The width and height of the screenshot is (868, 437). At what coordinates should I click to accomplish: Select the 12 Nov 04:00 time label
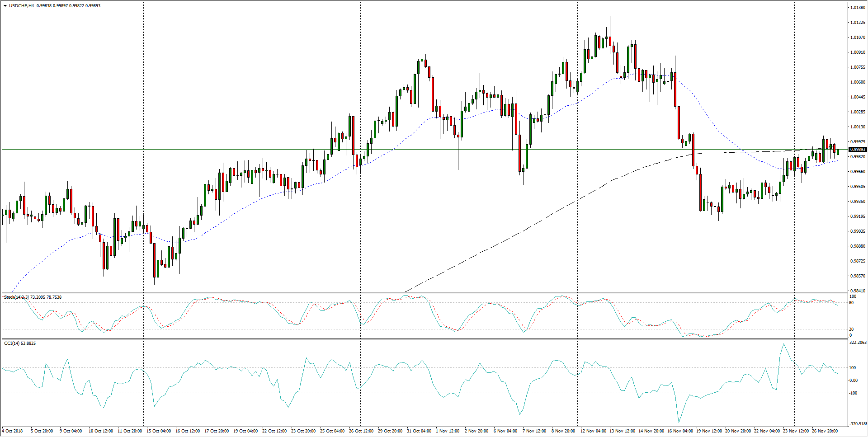click(x=593, y=431)
